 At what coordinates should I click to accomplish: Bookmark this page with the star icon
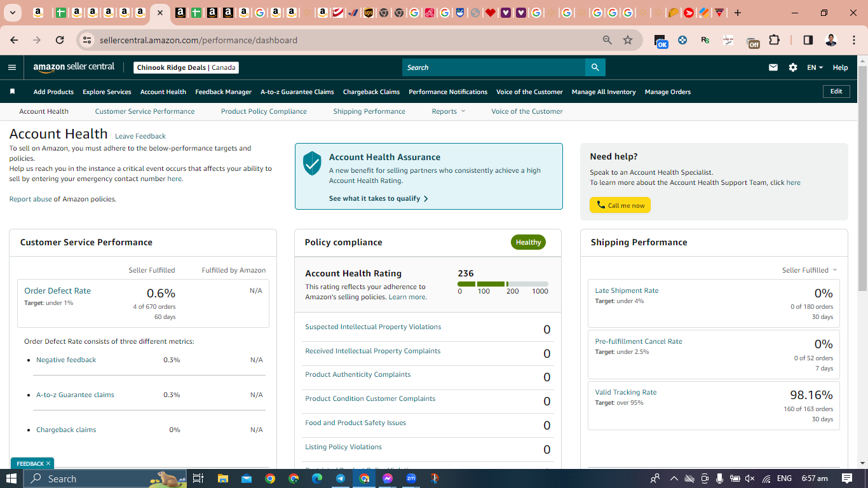(x=628, y=40)
